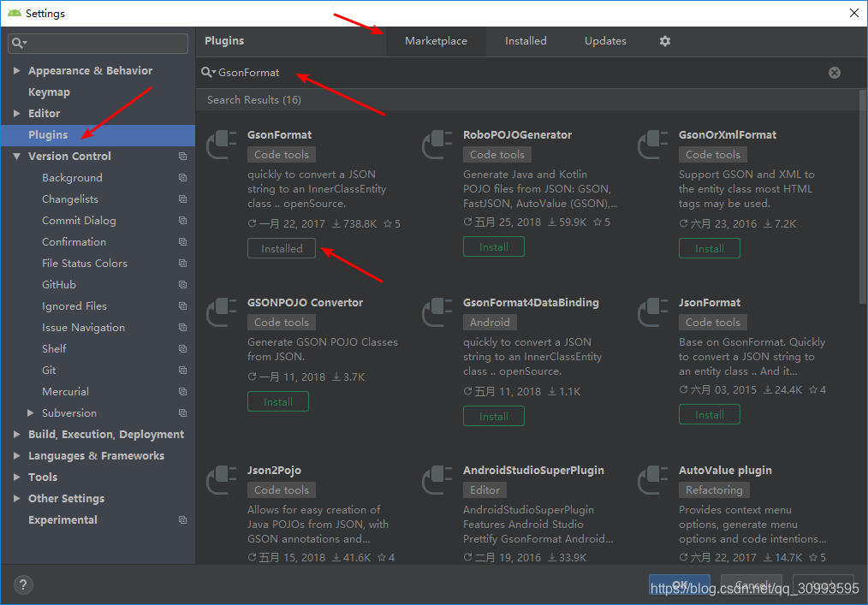Viewport: 868px width, 605px height.
Task: Switch to the Installed tab
Action: click(526, 41)
